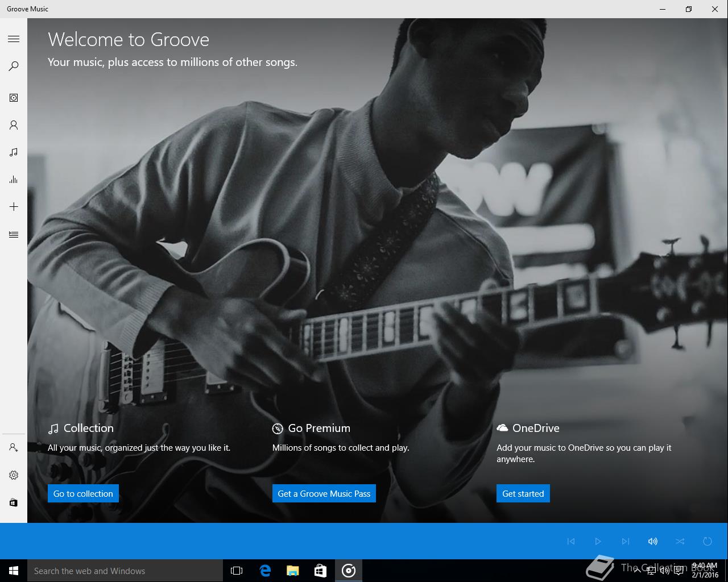
Task: Skip to previous track
Action: click(571, 541)
